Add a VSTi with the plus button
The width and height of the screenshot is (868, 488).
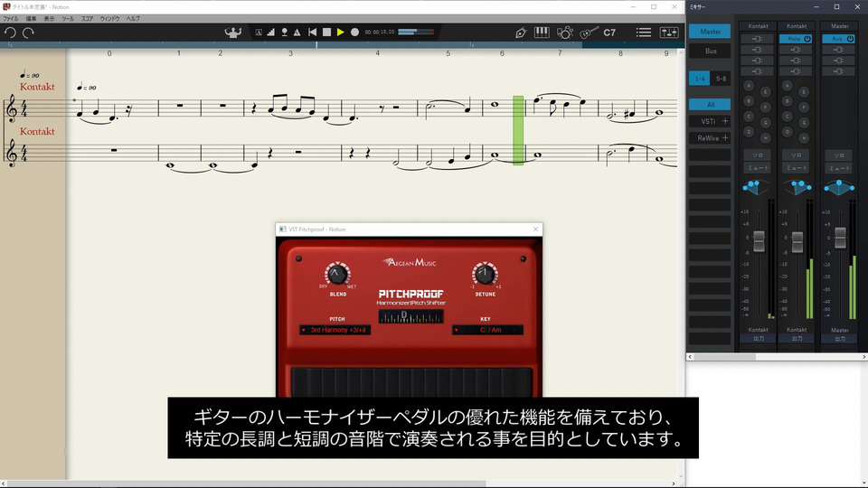pos(725,120)
